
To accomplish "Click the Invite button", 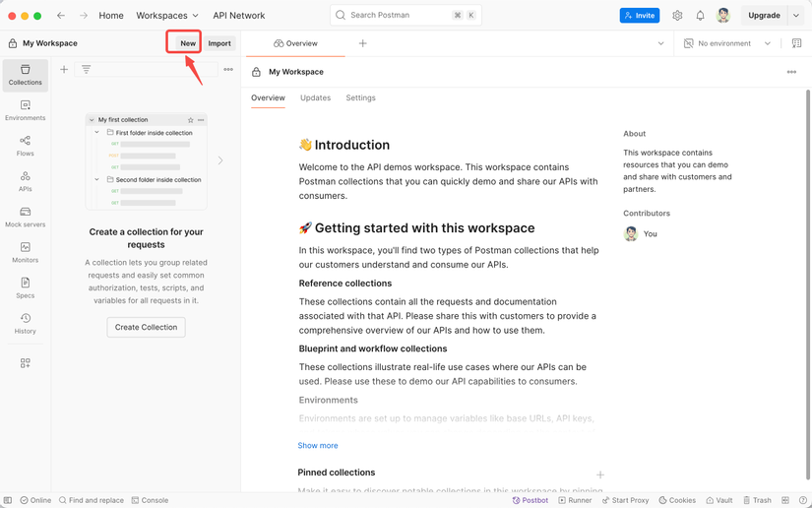I will 640,16.
